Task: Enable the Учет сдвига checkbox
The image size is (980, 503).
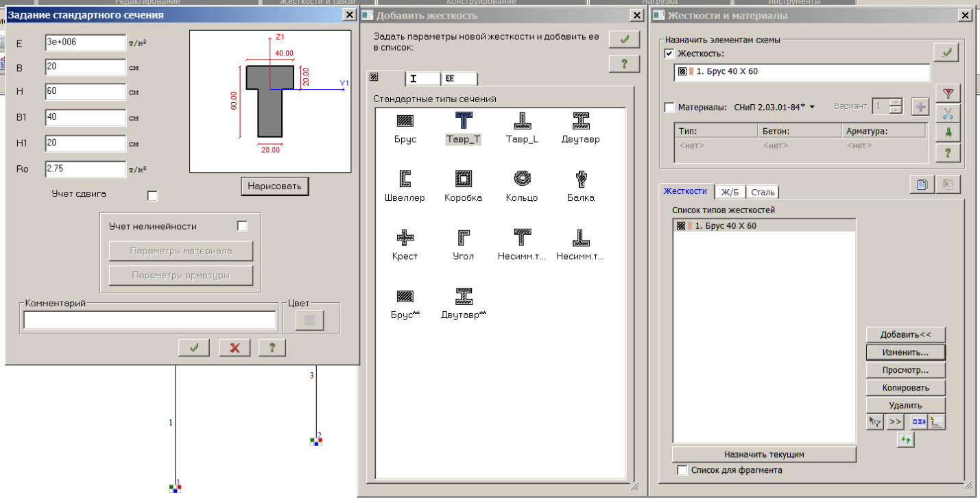Action: pyautogui.click(x=152, y=196)
